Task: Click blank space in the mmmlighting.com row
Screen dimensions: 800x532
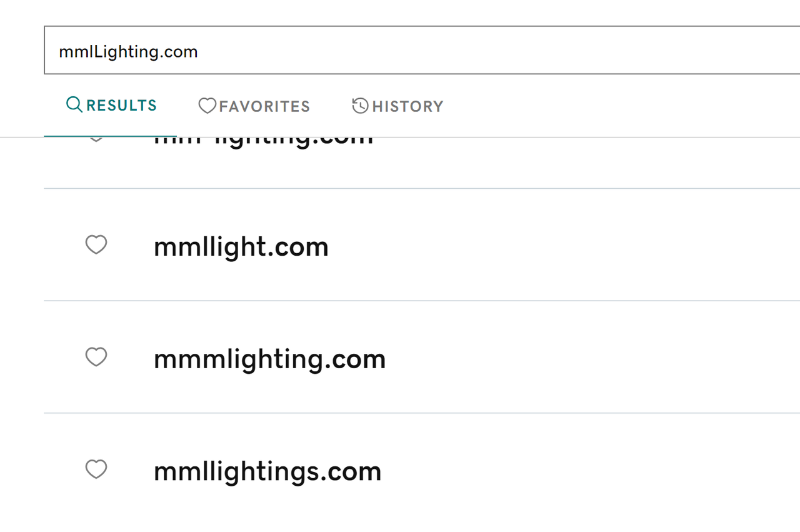Action: (x=562, y=358)
